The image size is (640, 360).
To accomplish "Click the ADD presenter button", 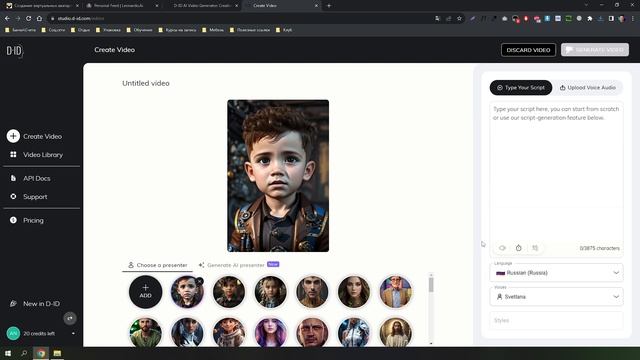I will pyautogui.click(x=145, y=292).
